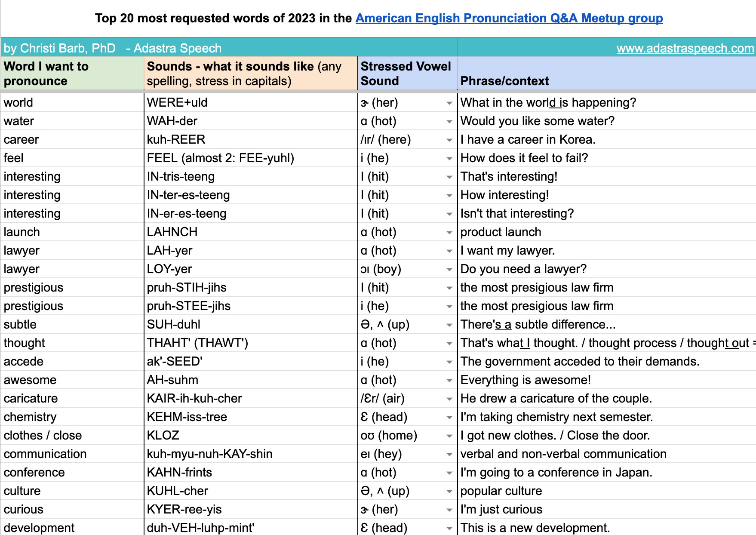756x535 pixels.
Task: Select the 'Word I want to pronounce' header cell
Action: tap(72, 74)
